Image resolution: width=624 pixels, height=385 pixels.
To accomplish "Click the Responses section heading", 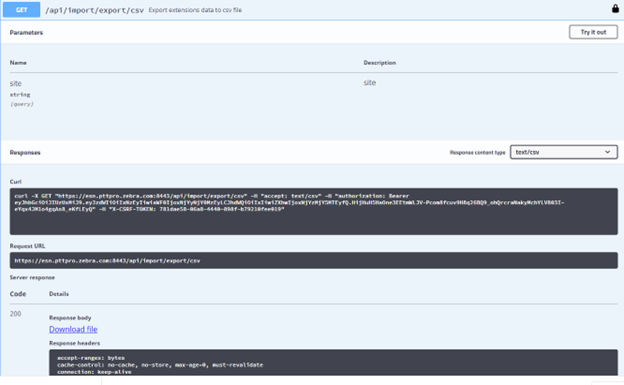I will tap(25, 152).
